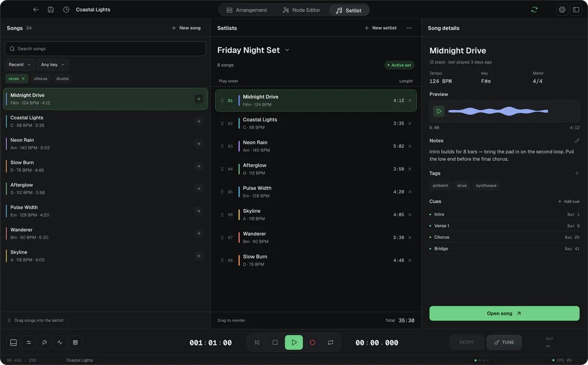The height and width of the screenshot is (365, 588).
Task: Click the Search songs field
Action: (105, 49)
